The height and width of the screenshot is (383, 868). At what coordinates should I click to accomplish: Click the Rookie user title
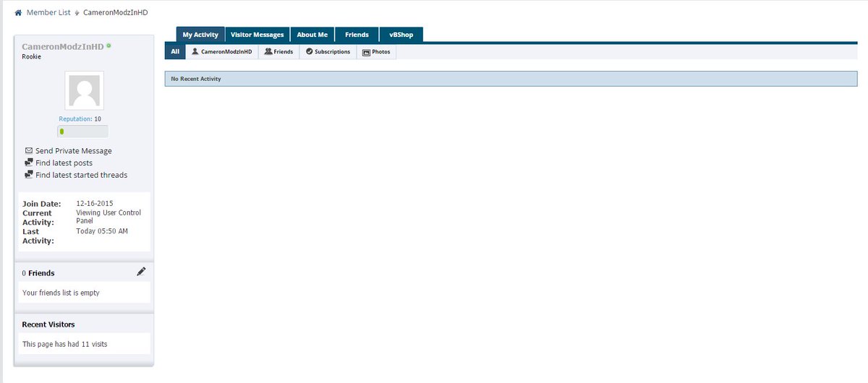click(32, 56)
